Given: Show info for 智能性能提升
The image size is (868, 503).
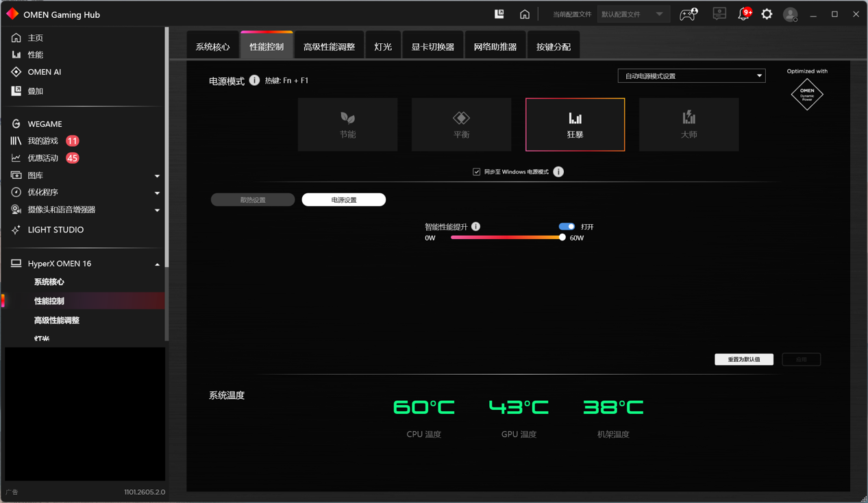Looking at the screenshot, I should (475, 226).
